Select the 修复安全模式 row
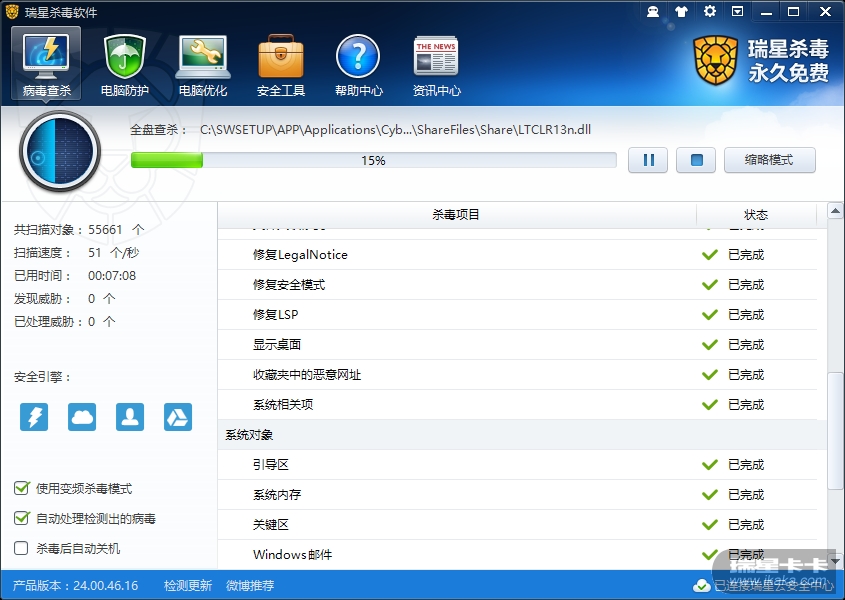The width and height of the screenshot is (845, 600). 517,285
